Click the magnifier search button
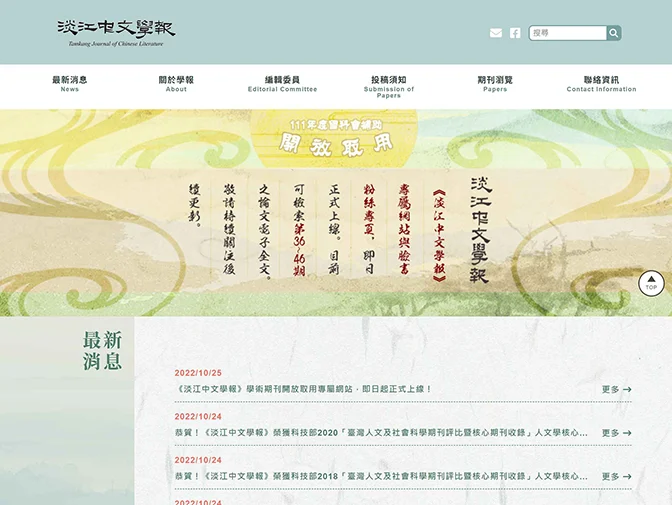The image size is (672, 505). pyautogui.click(x=614, y=33)
